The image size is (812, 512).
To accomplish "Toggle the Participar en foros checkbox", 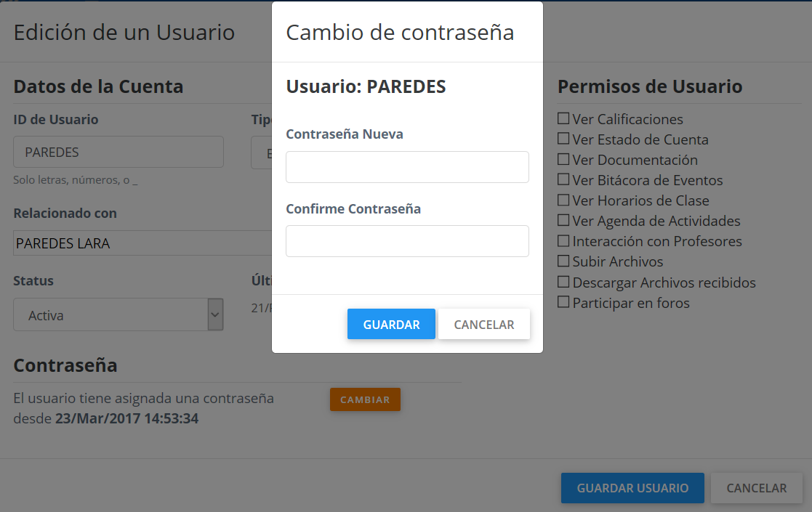I will (563, 302).
